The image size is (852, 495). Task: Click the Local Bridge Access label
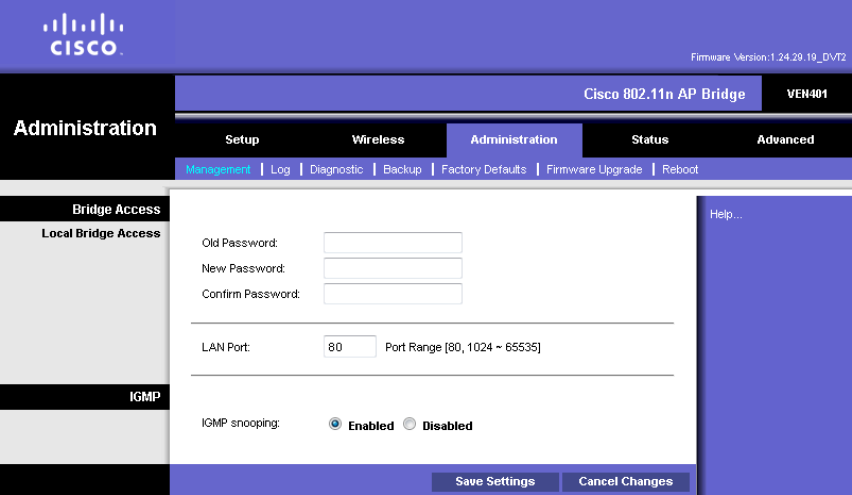[101, 233]
